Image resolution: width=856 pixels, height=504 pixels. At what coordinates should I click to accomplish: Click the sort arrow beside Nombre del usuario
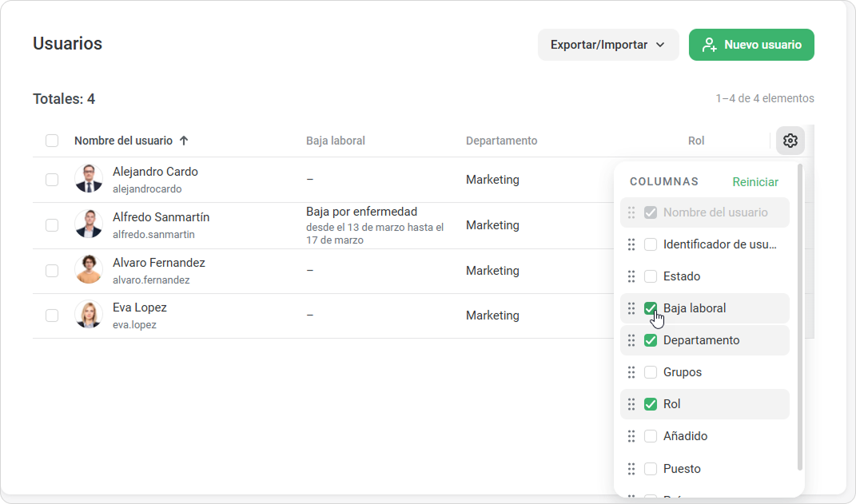tap(184, 141)
